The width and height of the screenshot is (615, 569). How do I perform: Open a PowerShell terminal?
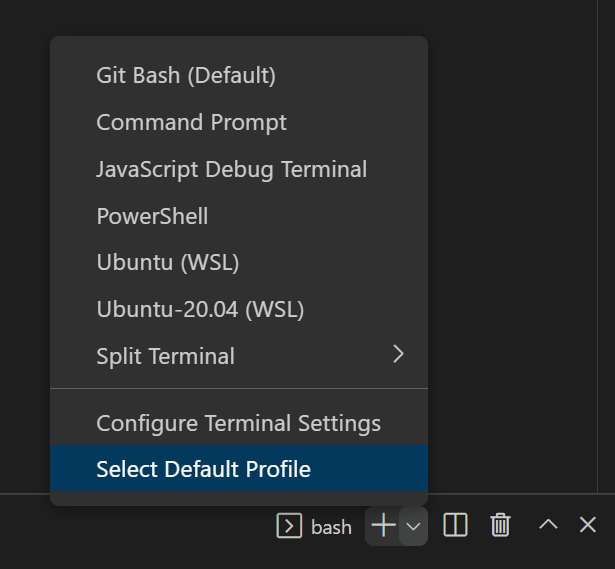click(239, 216)
